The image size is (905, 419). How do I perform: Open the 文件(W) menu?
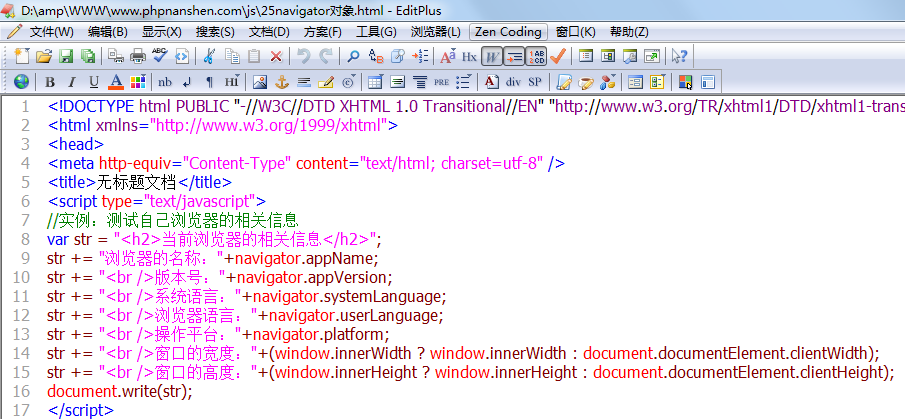(51, 32)
